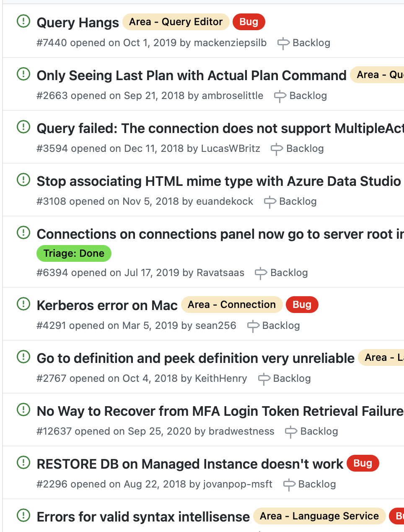The height and width of the screenshot is (532, 404).
Task: Click open issue icon next to Kerberos error on Mac
Action: pos(23,304)
